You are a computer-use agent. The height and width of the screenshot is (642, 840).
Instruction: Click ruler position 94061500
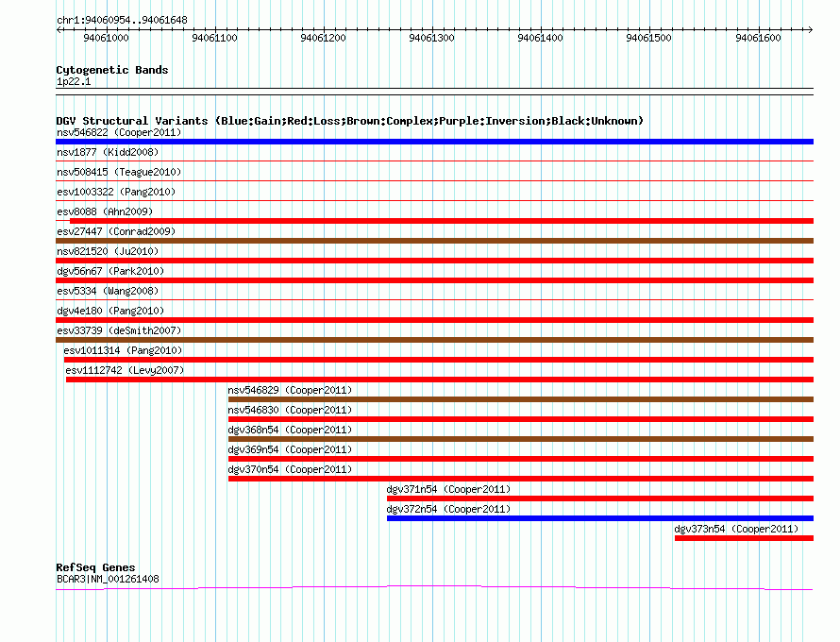click(x=648, y=38)
